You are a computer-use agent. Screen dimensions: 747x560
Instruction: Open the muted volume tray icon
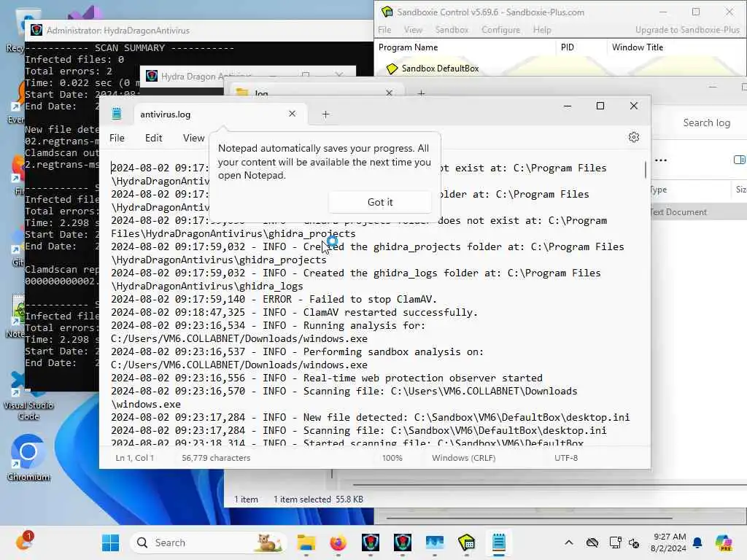[634, 542]
